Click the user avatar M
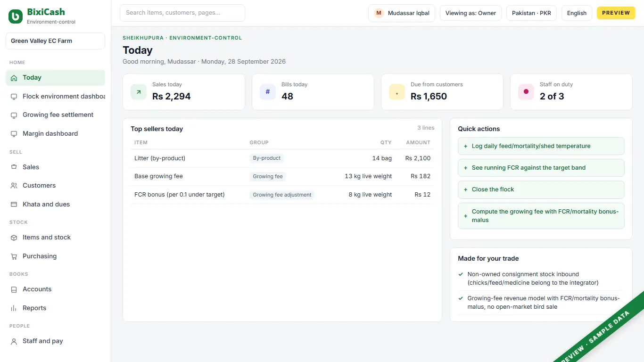The width and height of the screenshot is (644, 362). pos(379,13)
